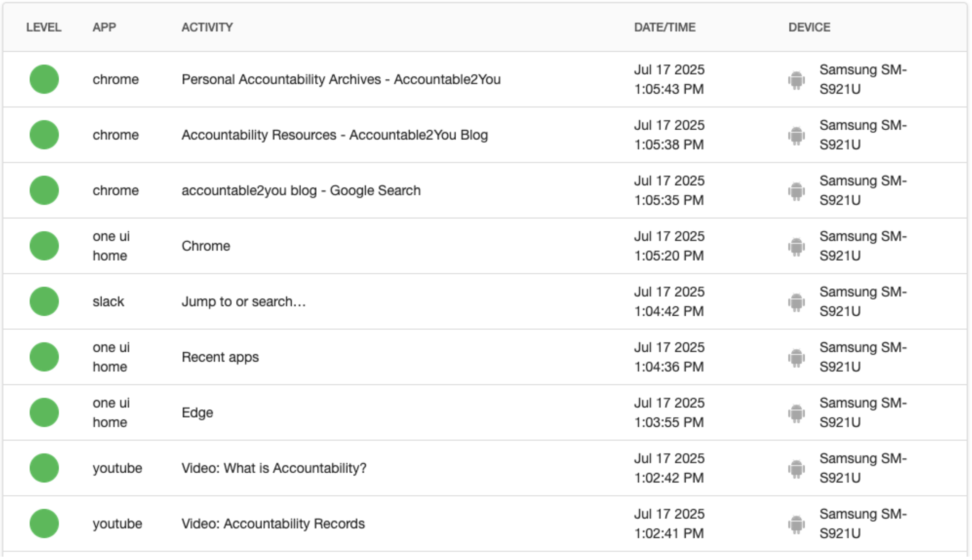Image resolution: width=972 pixels, height=560 pixels.
Task: Click timestamp Jul 17 2025 1:03:55 PM
Action: (x=669, y=413)
